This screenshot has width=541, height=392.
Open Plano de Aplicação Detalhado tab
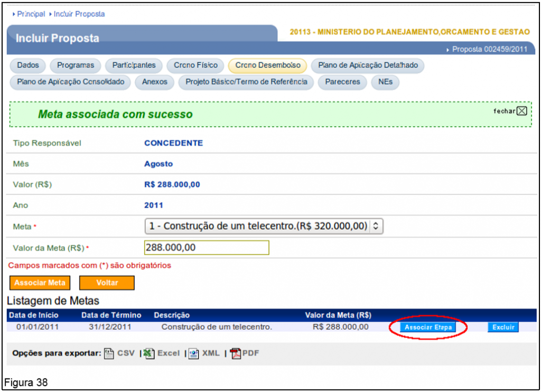368,66
